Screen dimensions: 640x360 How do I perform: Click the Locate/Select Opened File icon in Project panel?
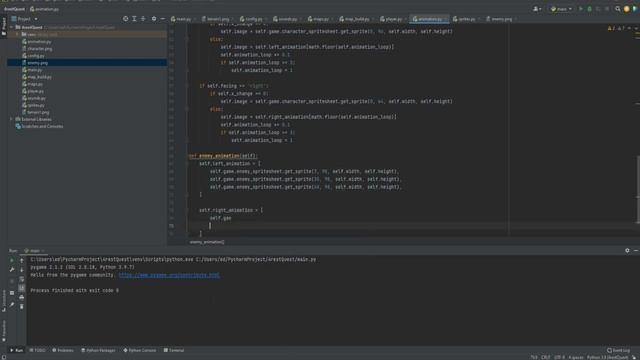click(125, 19)
